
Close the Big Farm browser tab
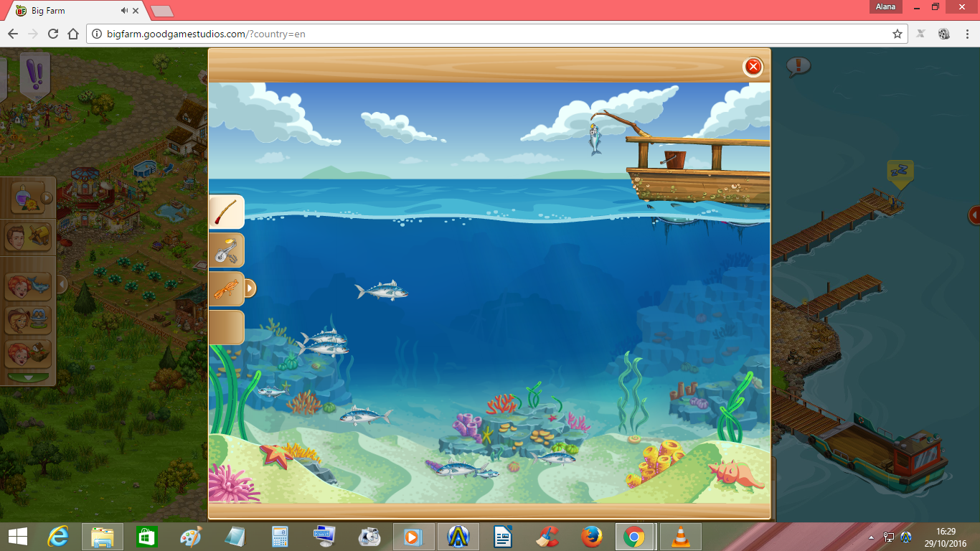(136, 11)
